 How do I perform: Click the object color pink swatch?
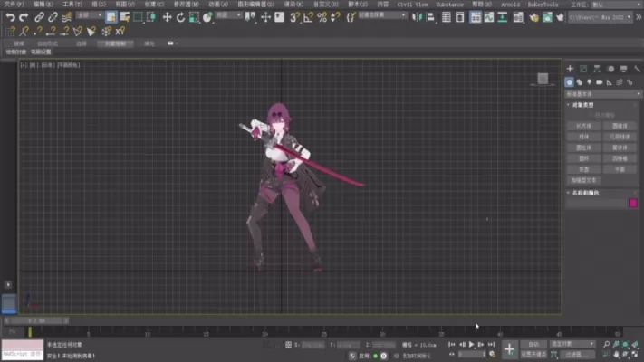(x=633, y=203)
